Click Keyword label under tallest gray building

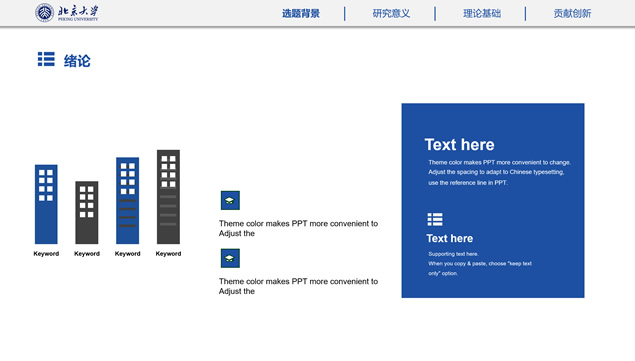click(x=168, y=254)
